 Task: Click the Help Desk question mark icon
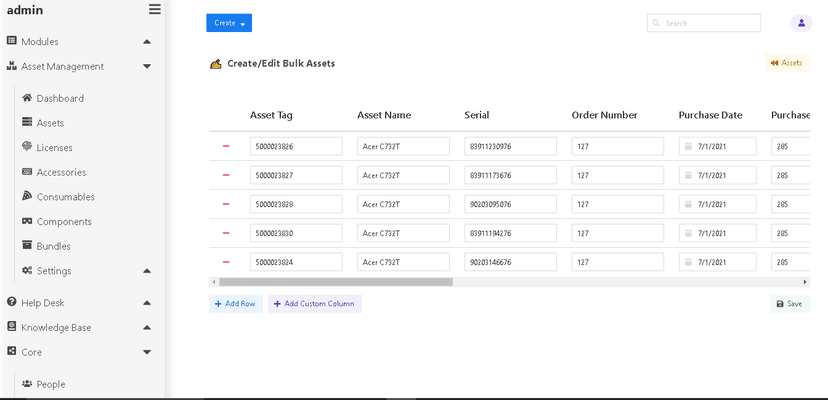11,302
